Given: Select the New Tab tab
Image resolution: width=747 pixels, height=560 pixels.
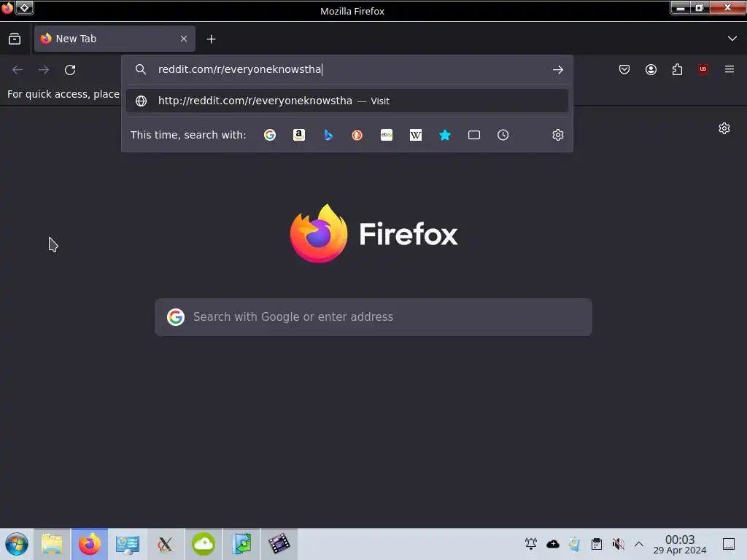Looking at the screenshot, I should [115, 39].
